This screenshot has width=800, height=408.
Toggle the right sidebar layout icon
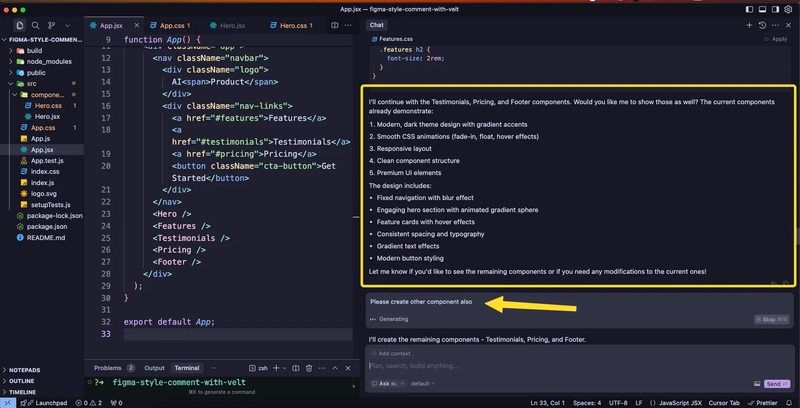click(776, 9)
